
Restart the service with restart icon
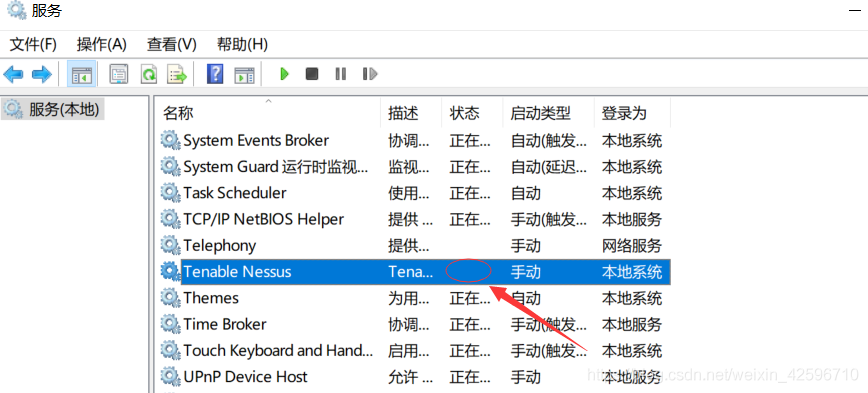(x=369, y=74)
